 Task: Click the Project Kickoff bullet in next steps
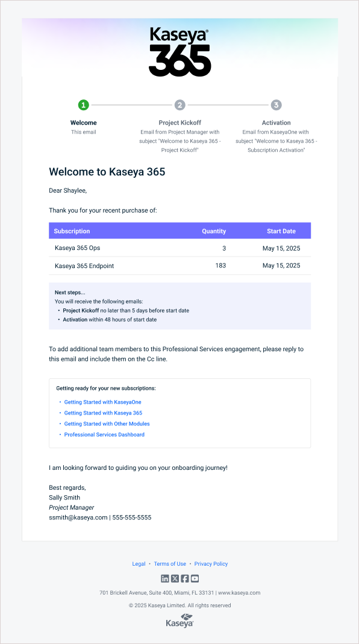126,310
